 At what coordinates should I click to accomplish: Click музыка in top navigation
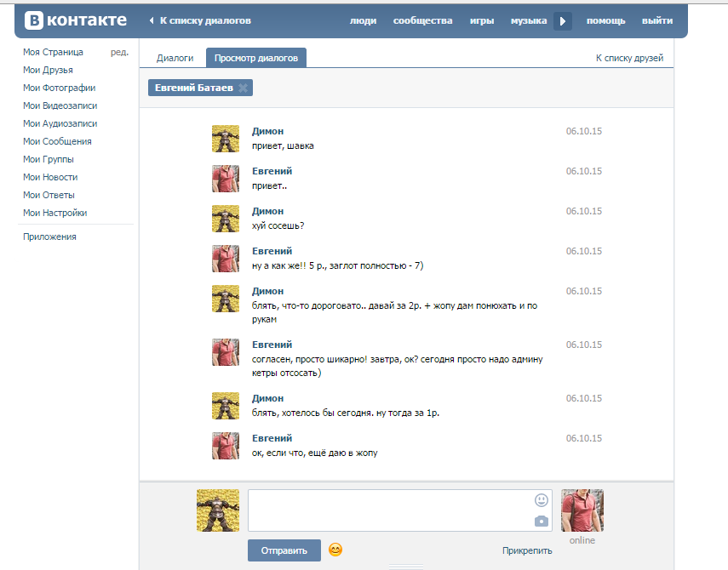point(528,20)
